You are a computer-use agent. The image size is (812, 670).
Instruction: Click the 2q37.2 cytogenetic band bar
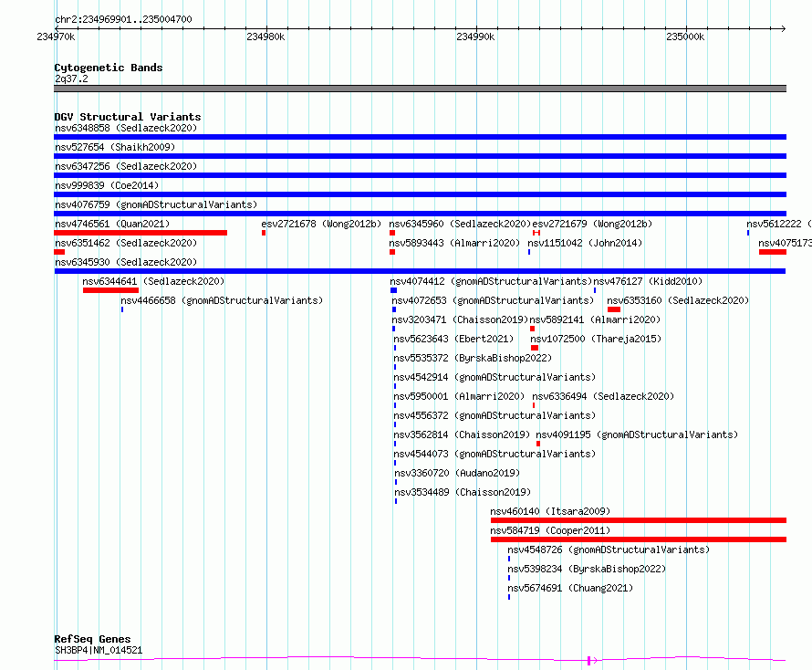[420, 89]
